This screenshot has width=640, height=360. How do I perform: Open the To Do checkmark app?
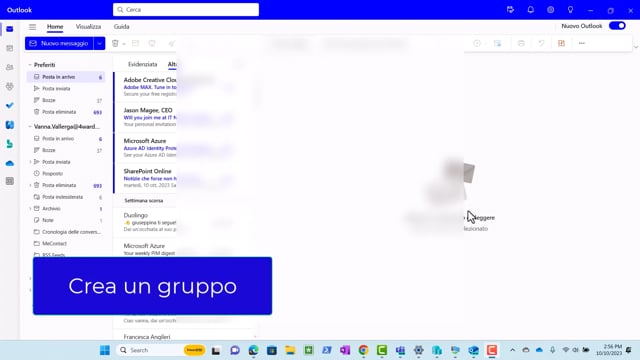10,105
